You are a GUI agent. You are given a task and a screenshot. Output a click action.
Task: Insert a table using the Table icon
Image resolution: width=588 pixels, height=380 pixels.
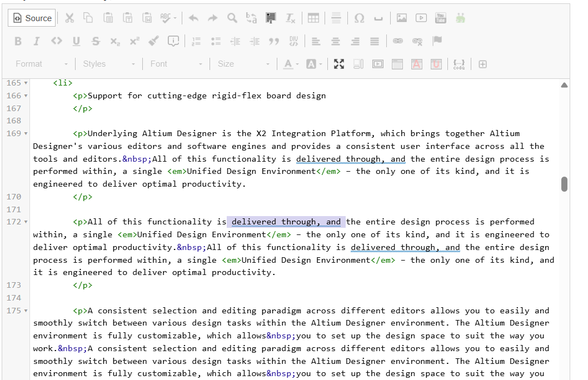[313, 18]
